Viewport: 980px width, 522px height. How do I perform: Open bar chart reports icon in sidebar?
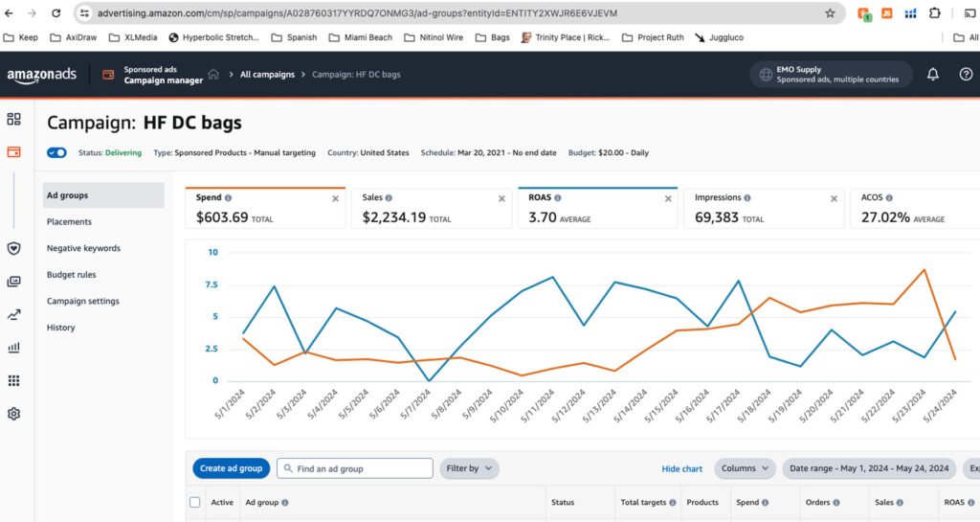pyautogui.click(x=13, y=348)
